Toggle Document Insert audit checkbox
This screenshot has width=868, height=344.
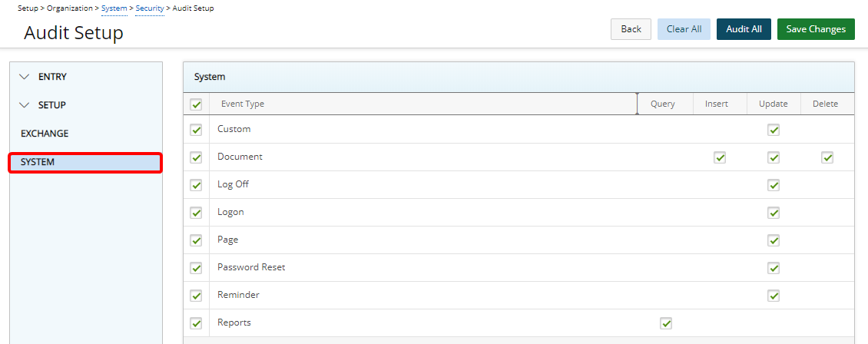(720, 157)
